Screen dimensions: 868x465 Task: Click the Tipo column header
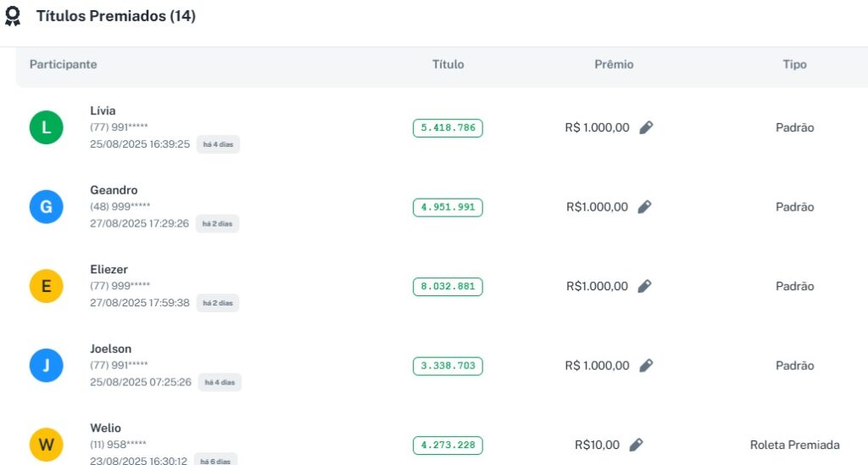point(794,64)
